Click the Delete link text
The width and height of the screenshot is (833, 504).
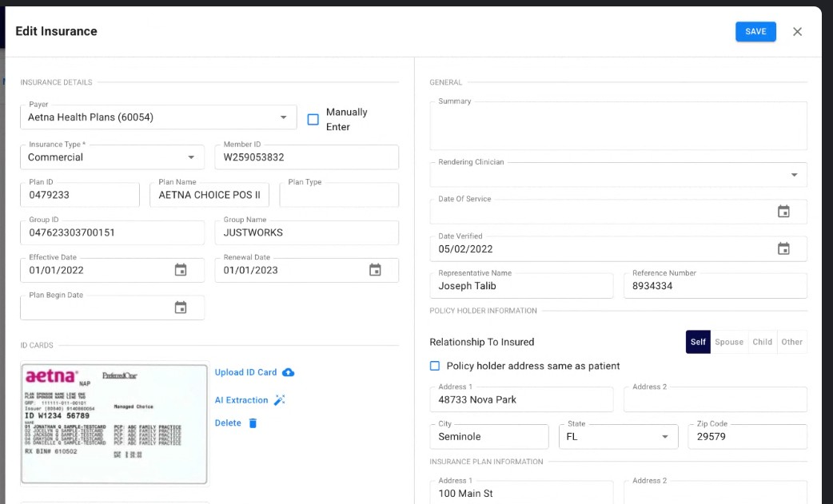tap(228, 423)
